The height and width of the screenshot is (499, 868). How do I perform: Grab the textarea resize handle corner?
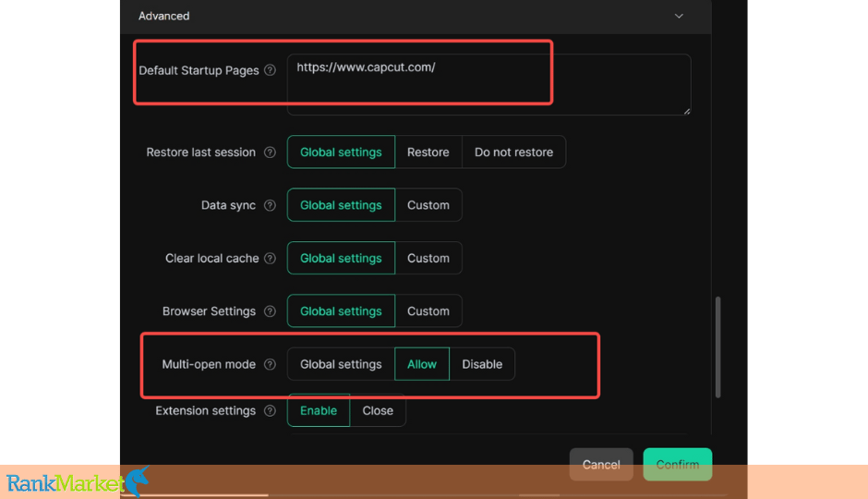point(686,111)
